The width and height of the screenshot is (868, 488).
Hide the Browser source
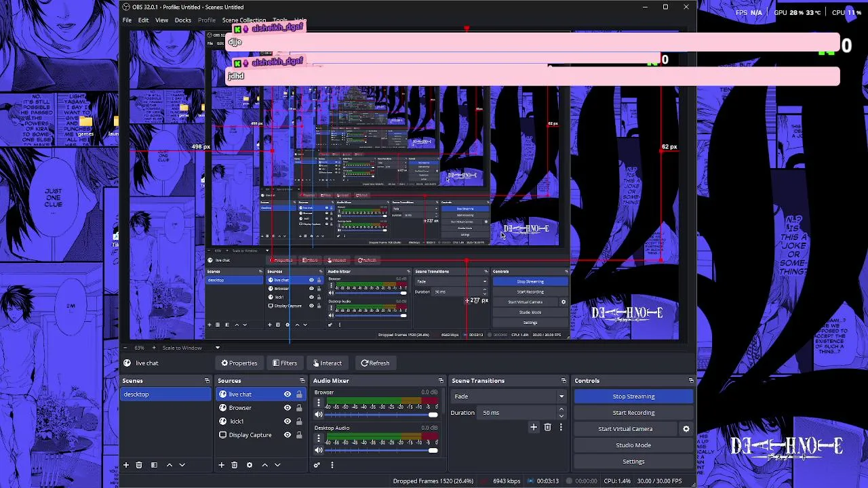[288, 408]
